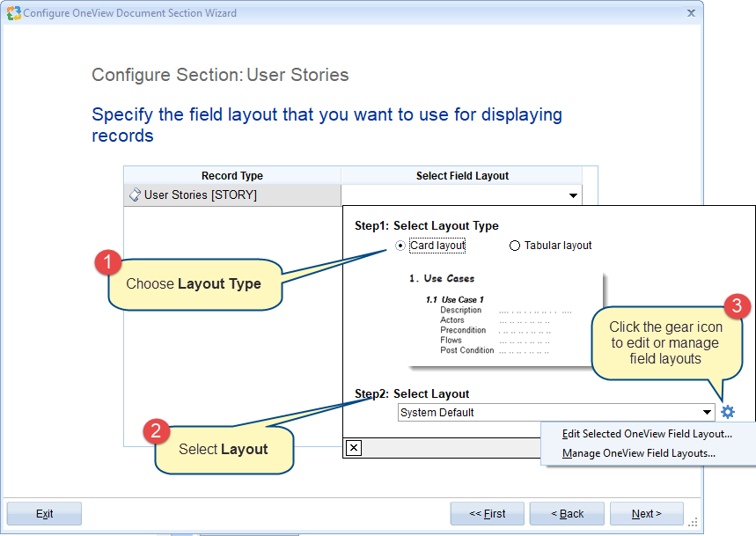
Task: Choose Edit Selected OneView Field Layout
Action: [647, 434]
